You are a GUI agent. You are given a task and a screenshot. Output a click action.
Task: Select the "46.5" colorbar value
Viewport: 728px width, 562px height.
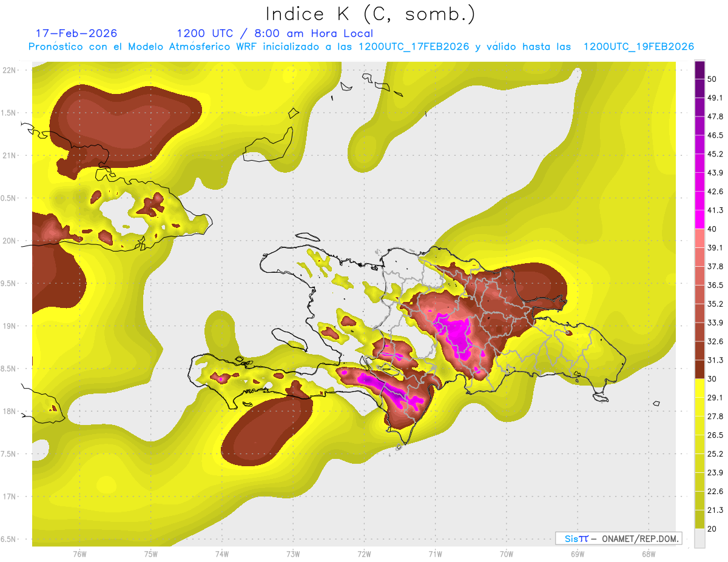[715, 135]
